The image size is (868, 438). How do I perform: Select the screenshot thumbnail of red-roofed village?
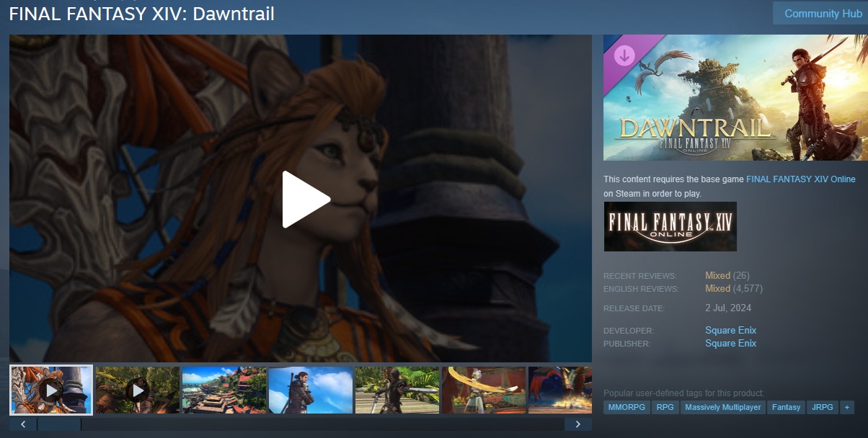click(223, 390)
